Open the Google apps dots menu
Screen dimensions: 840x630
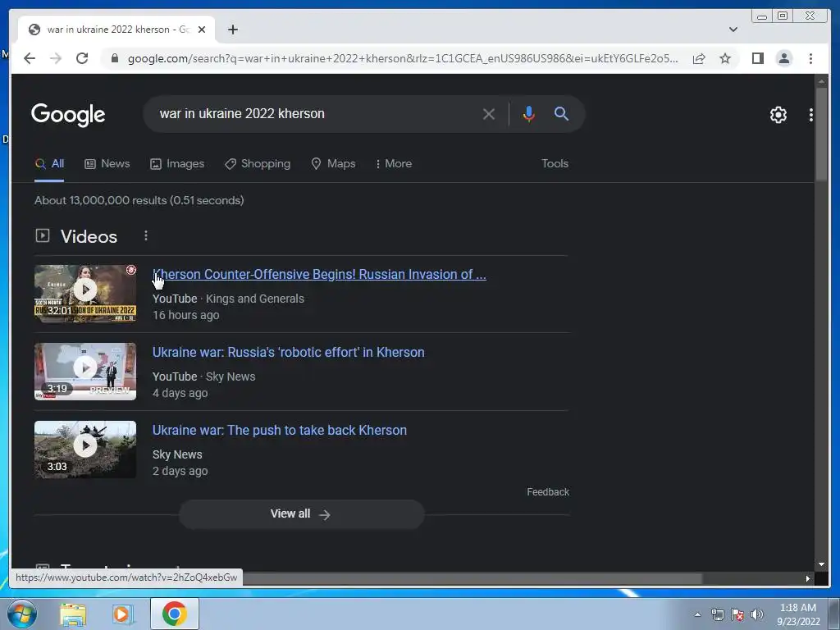810,115
